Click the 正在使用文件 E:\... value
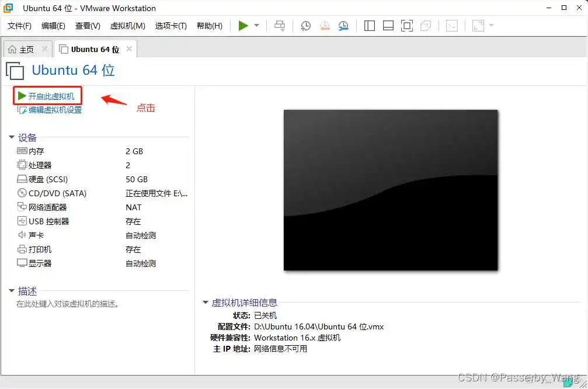588x389 pixels. pos(156,193)
